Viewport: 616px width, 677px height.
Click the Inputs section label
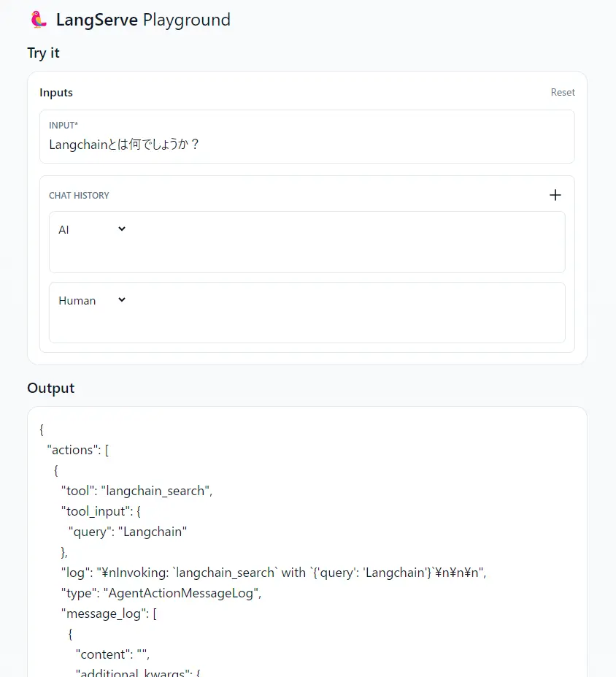click(x=56, y=93)
